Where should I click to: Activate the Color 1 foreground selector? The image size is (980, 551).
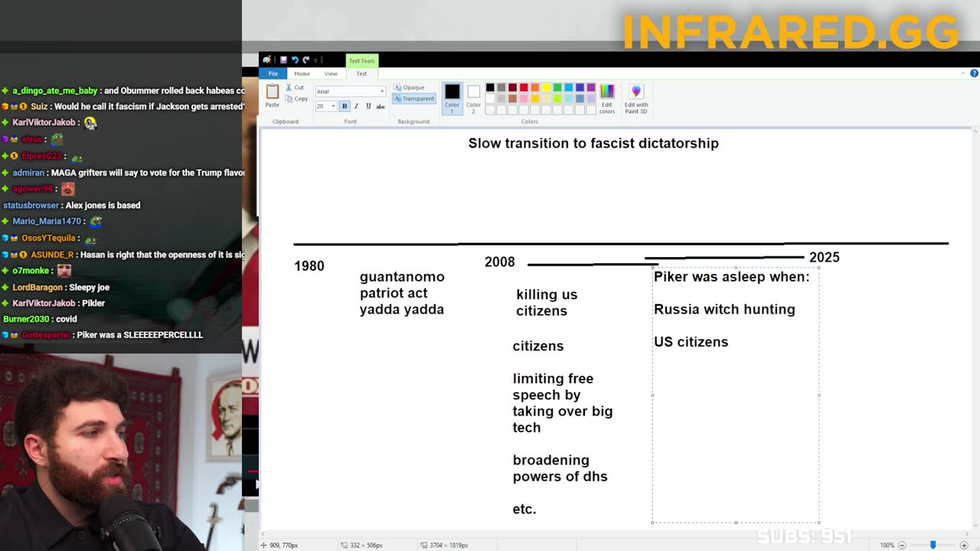tap(452, 99)
